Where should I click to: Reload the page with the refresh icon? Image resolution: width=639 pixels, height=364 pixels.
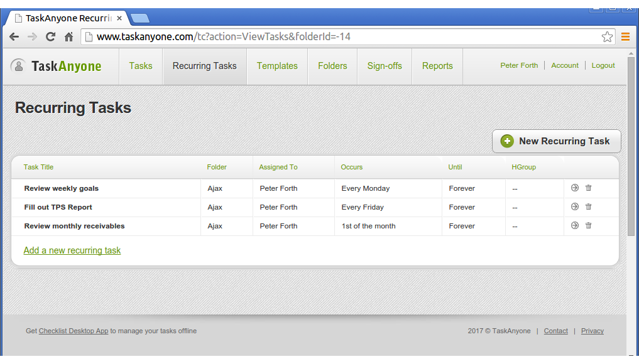point(50,37)
